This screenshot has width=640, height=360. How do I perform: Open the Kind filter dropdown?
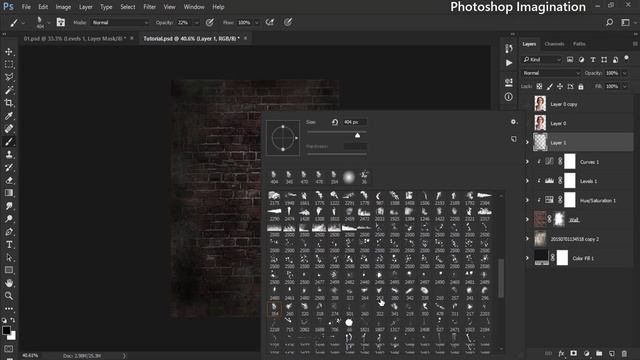click(542, 60)
